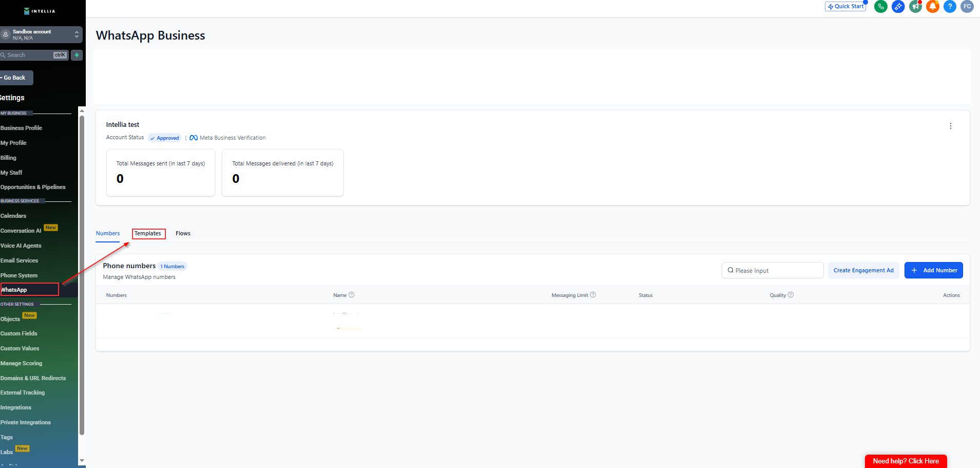Viewport: 980px width, 468px height.
Task: Open Labs settings
Action: point(7,452)
